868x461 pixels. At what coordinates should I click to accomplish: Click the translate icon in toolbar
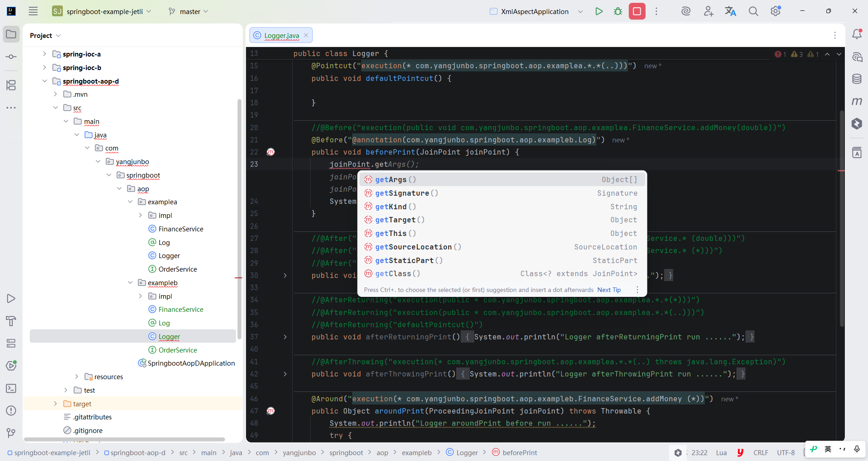(731, 11)
